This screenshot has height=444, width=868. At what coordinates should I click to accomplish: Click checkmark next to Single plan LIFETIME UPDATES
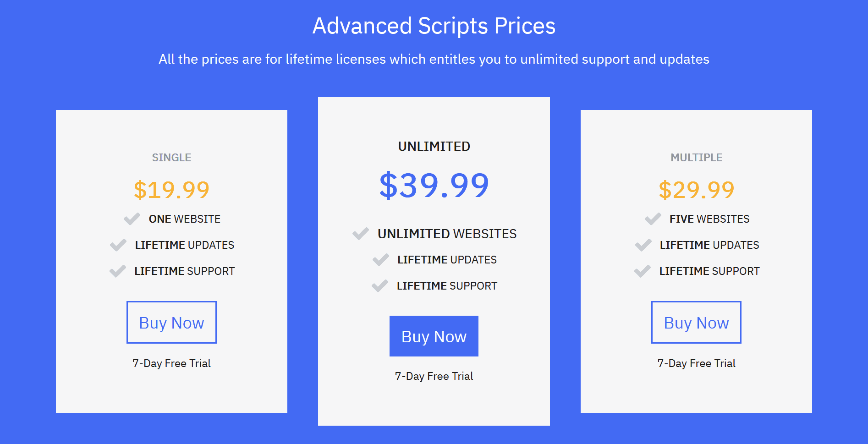point(118,245)
